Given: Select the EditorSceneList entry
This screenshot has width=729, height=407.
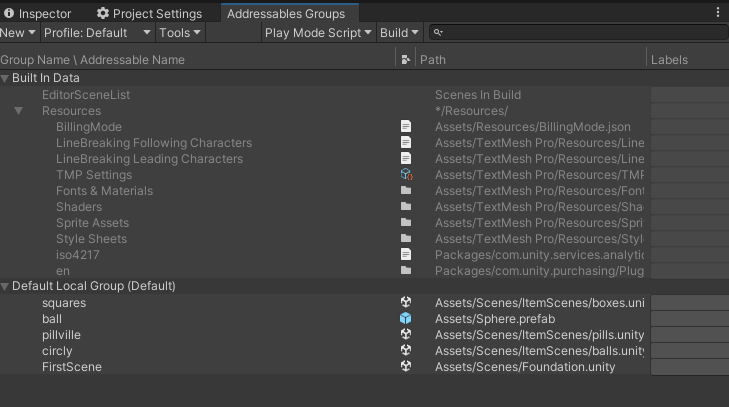Looking at the screenshot, I should [x=86, y=95].
